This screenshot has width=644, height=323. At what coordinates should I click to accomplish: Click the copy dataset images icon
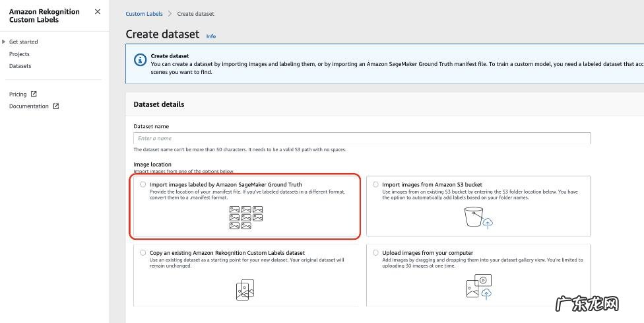[x=245, y=289]
